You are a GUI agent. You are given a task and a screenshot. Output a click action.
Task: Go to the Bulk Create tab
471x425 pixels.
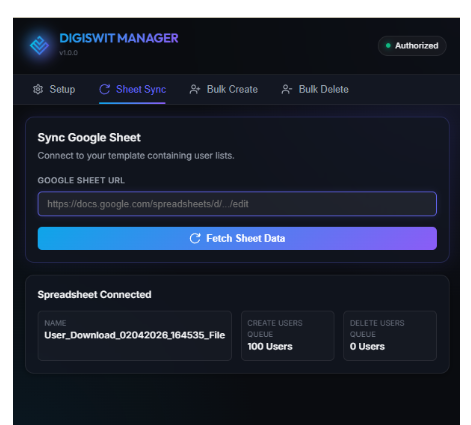(x=223, y=89)
